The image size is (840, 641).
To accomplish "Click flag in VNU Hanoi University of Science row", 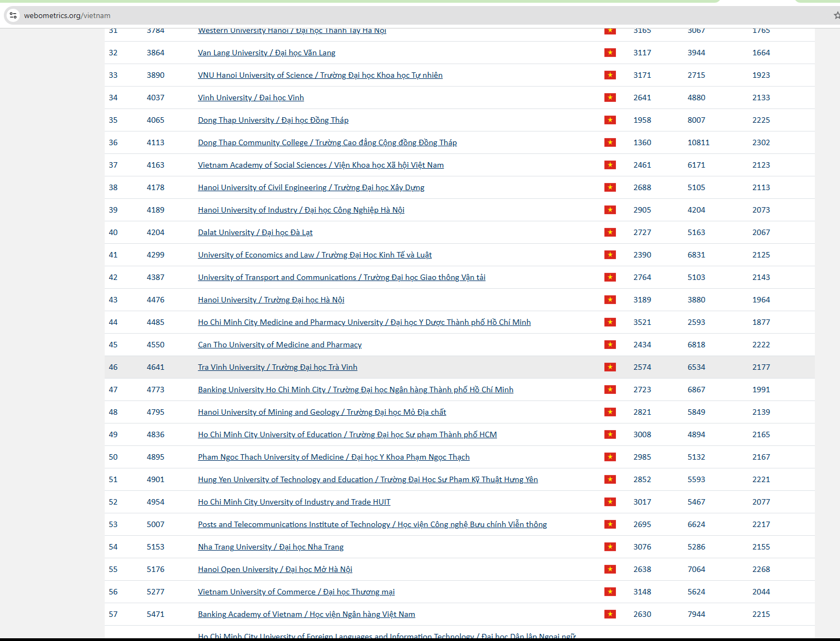I will pyautogui.click(x=610, y=75).
